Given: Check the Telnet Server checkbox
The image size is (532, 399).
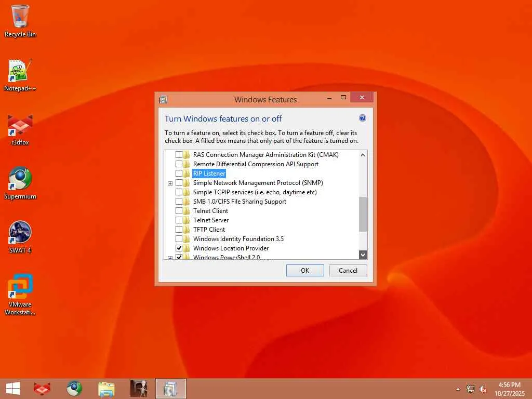Looking at the screenshot, I should [179, 220].
